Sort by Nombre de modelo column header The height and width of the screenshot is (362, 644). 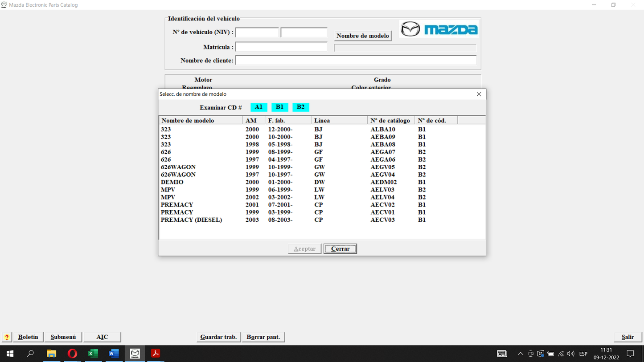[x=201, y=121]
